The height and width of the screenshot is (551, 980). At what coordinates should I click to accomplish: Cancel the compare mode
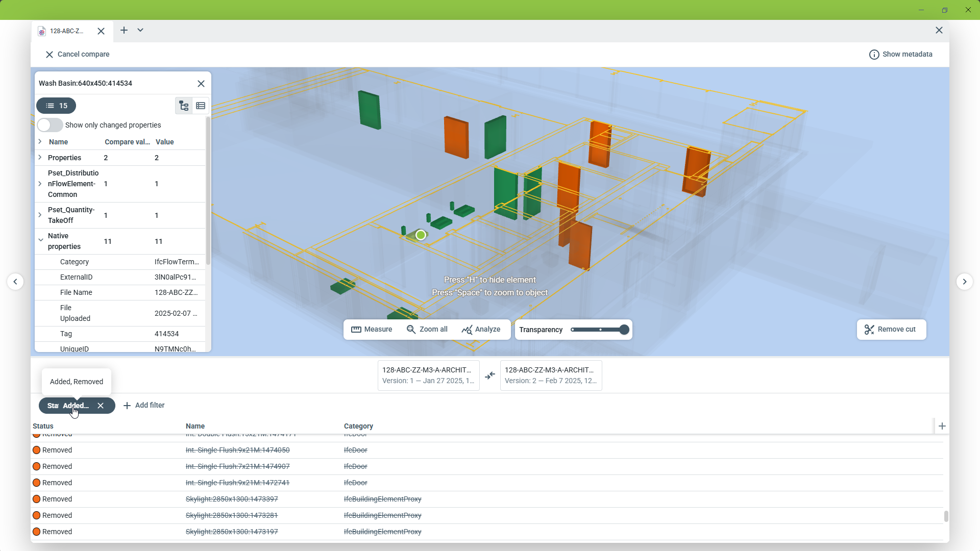[x=78, y=54]
